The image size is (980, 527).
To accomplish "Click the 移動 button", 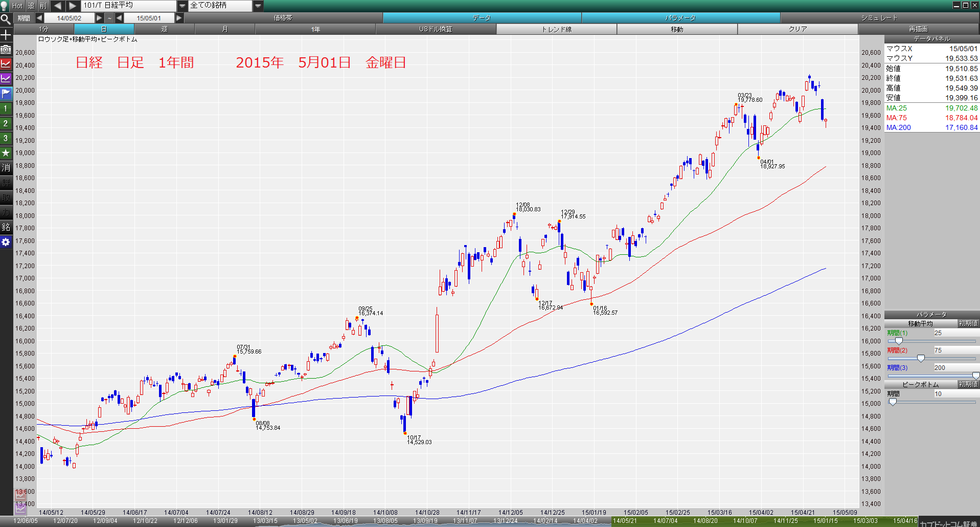I will (677, 29).
